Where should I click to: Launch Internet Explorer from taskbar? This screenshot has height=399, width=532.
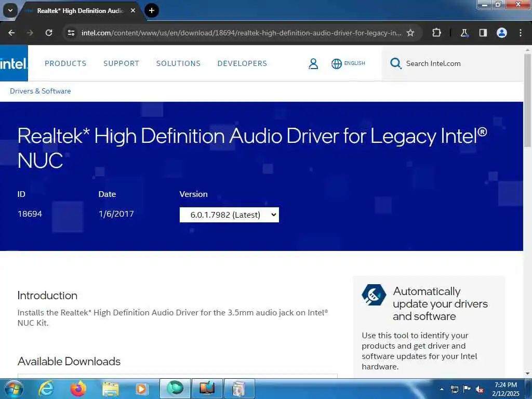click(x=46, y=389)
